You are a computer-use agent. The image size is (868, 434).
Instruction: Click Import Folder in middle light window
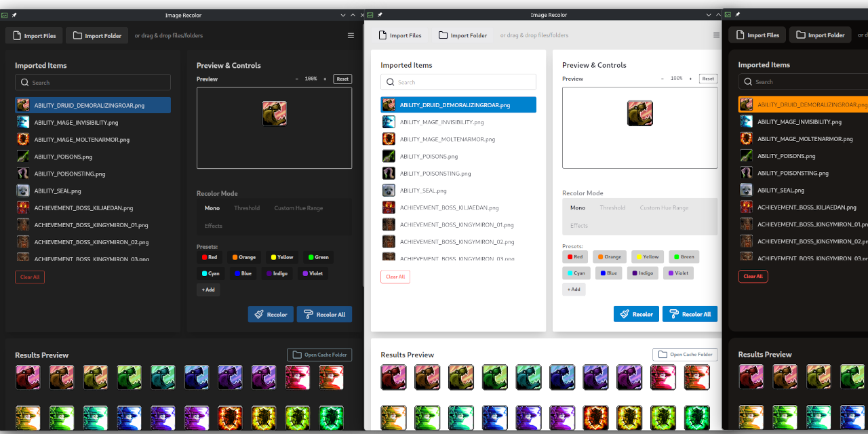[x=462, y=35]
